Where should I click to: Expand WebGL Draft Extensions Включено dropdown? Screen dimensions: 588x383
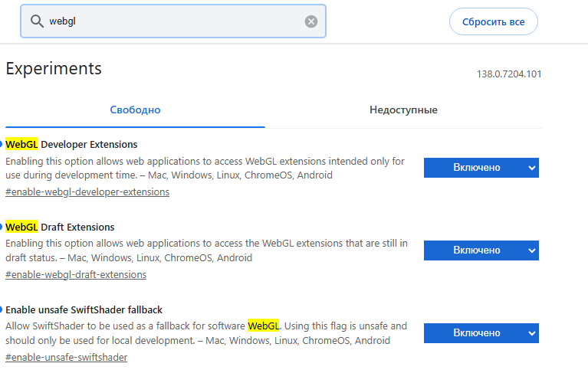click(481, 250)
